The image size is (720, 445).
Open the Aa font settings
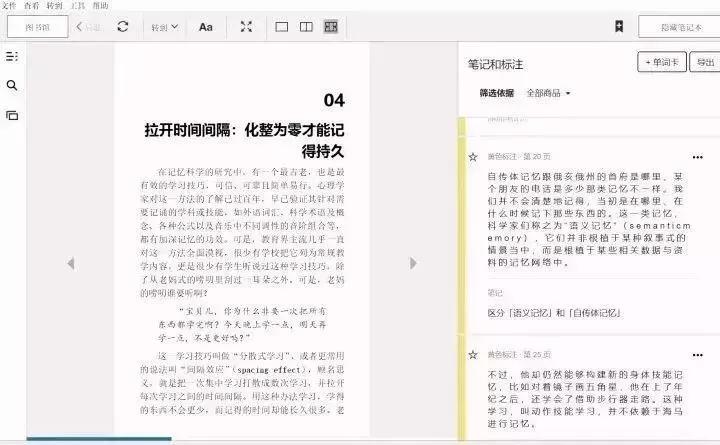[x=205, y=27]
